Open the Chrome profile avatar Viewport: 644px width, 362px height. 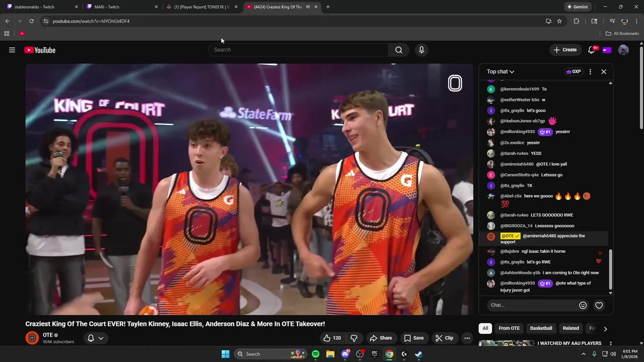(624, 21)
